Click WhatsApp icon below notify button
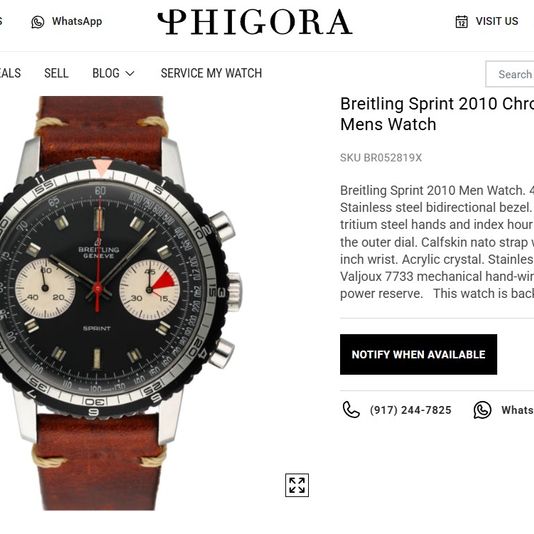 coord(482,410)
